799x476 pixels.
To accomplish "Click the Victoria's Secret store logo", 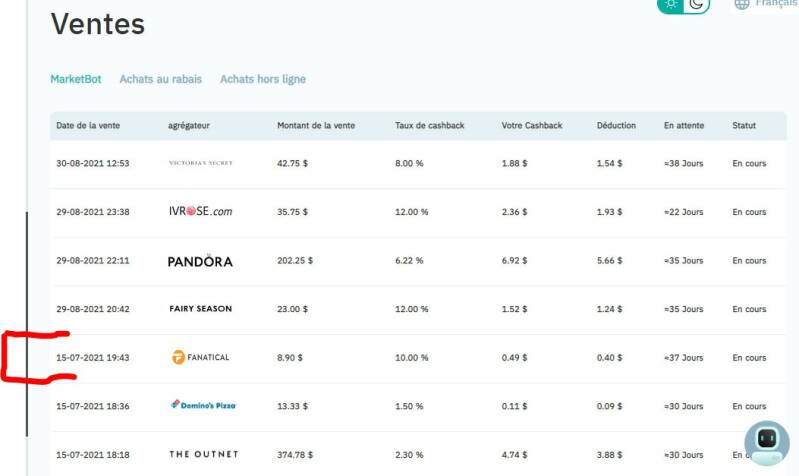I will [x=200, y=163].
